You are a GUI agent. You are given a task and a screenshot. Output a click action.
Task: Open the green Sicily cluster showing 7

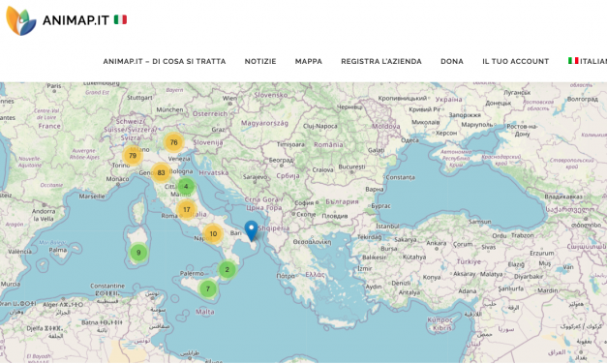click(x=208, y=288)
